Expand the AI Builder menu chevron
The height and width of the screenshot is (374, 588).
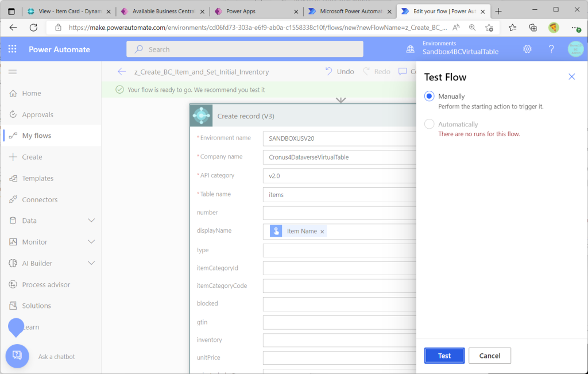(x=91, y=263)
